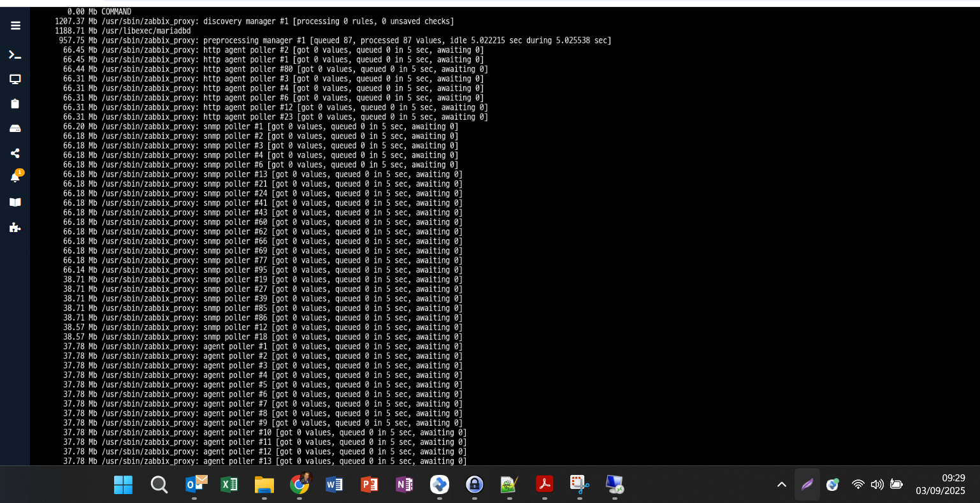Screen dimensions: 980x503
Task: Click the snmp poller #18 line
Action: 263,337
